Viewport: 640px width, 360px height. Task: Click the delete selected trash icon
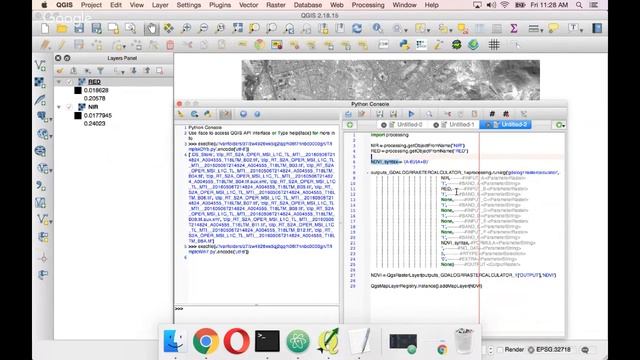point(170,44)
